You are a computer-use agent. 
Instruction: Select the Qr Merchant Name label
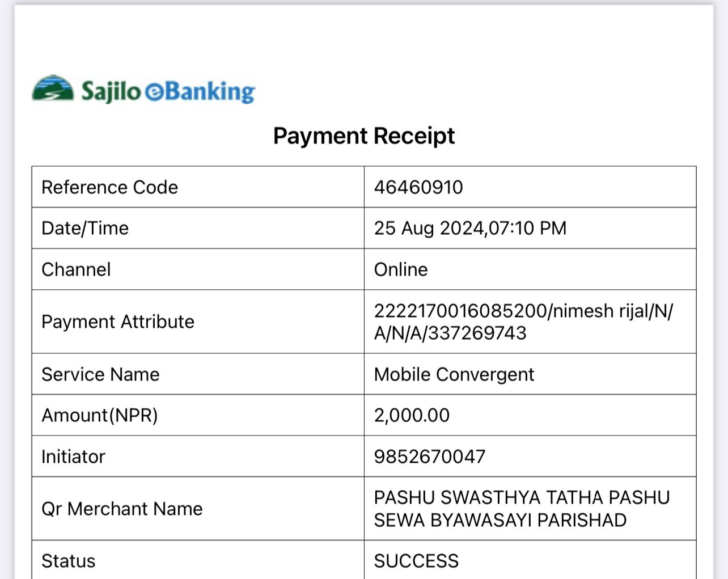tap(122, 509)
